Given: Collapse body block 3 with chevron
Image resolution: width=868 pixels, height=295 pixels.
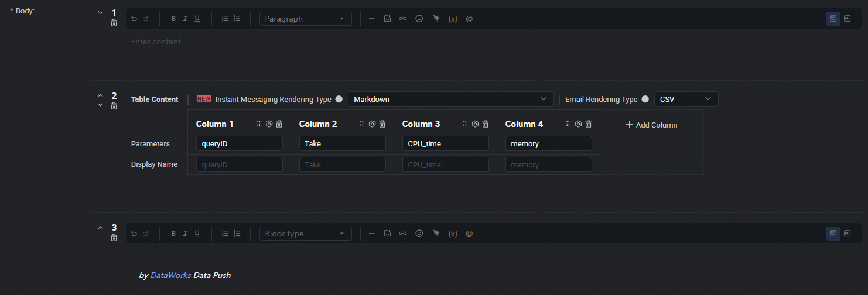Looking at the screenshot, I should pyautogui.click(x=100, y=228).
